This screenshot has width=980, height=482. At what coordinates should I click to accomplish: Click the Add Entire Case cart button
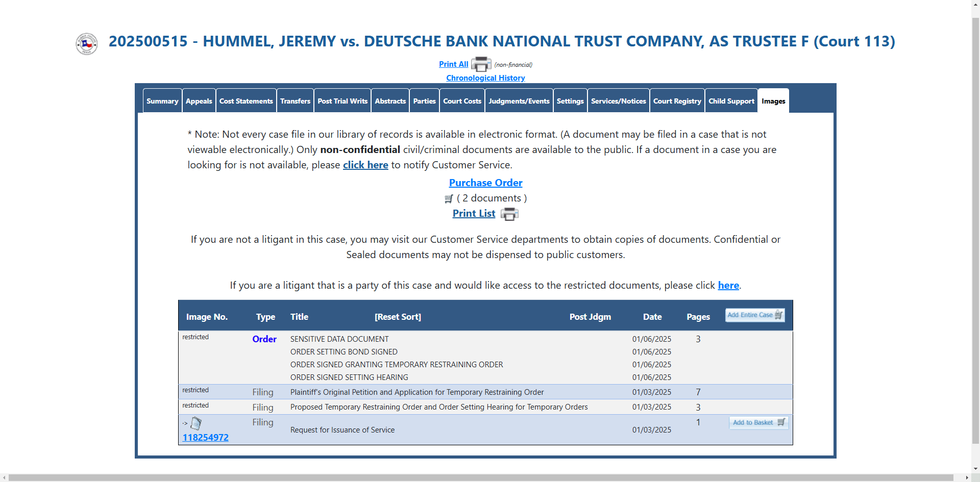coord(755,315)
